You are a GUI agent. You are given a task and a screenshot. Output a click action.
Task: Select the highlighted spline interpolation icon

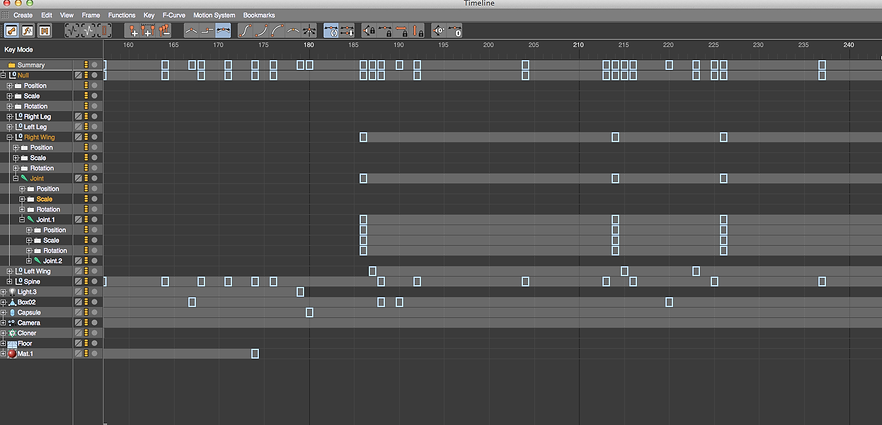tap(223, 30)
